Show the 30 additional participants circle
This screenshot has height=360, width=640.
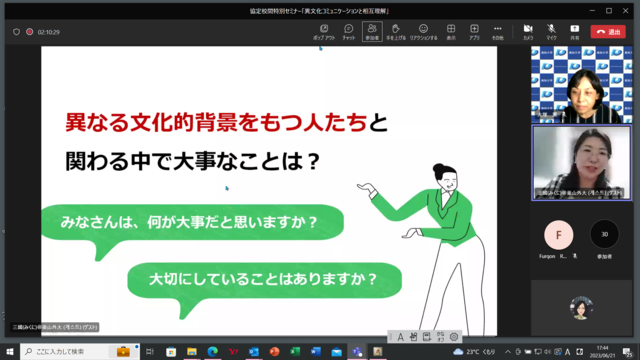point(604,234)
